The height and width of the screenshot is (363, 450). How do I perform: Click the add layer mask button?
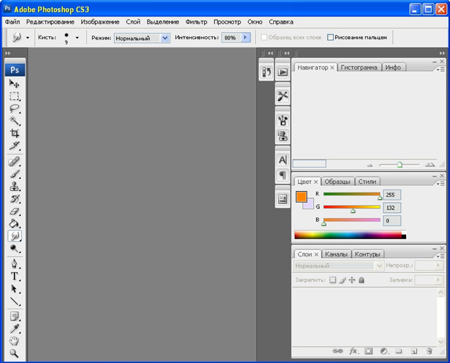[369, 351]
